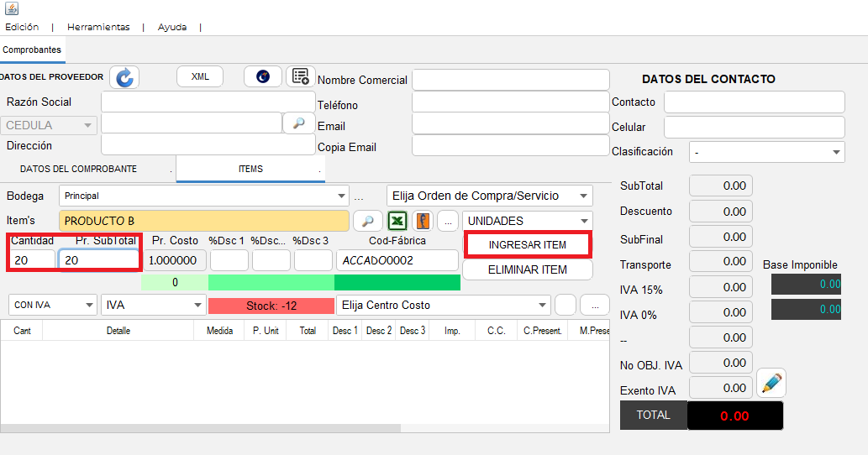Expand the UNIDADES measure dropdown
Viewport: 868px width, 455px height.
[527, 221]
